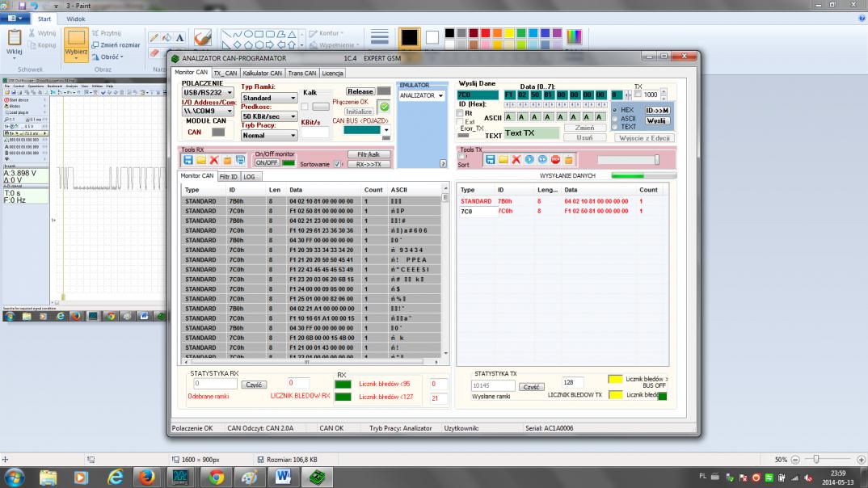Select the ASCII radio button
Screen dimensions: 868x488
point(614,118)
